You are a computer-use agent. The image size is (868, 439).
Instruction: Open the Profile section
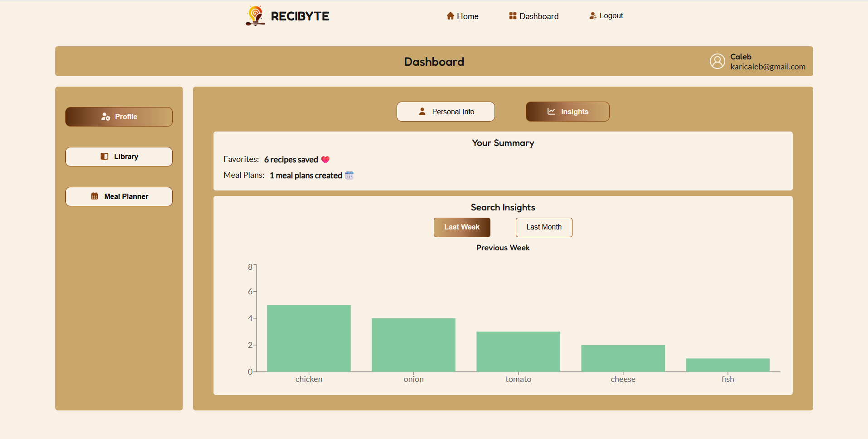pos(118,117)
